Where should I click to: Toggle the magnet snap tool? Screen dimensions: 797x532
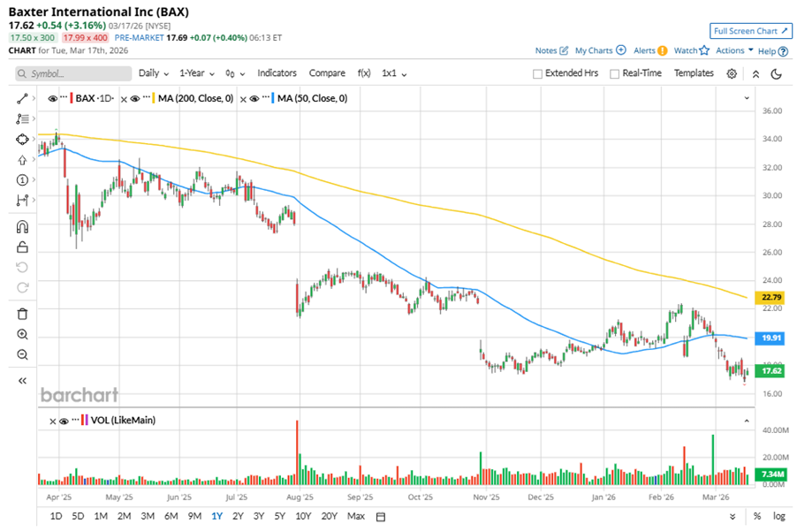(22, 227)
